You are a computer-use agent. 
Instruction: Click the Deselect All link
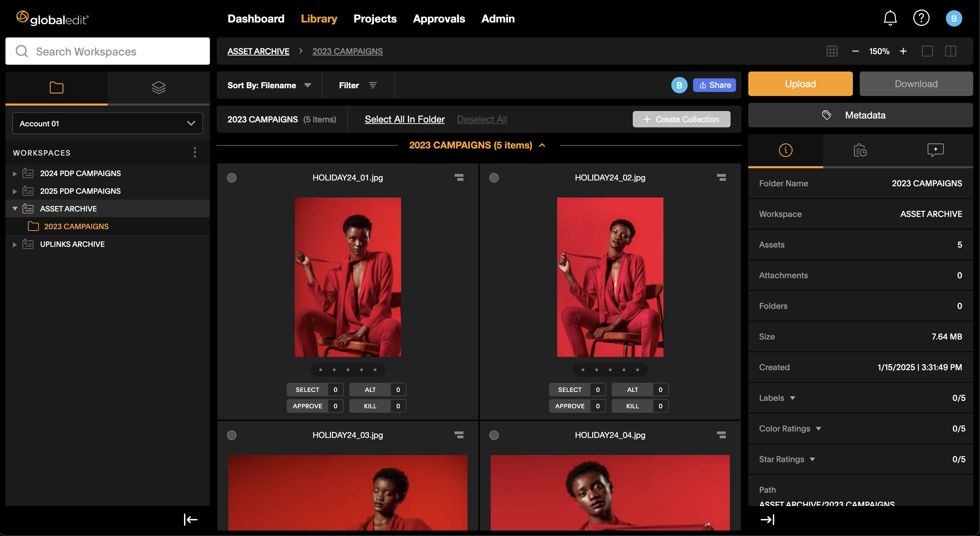481,120
